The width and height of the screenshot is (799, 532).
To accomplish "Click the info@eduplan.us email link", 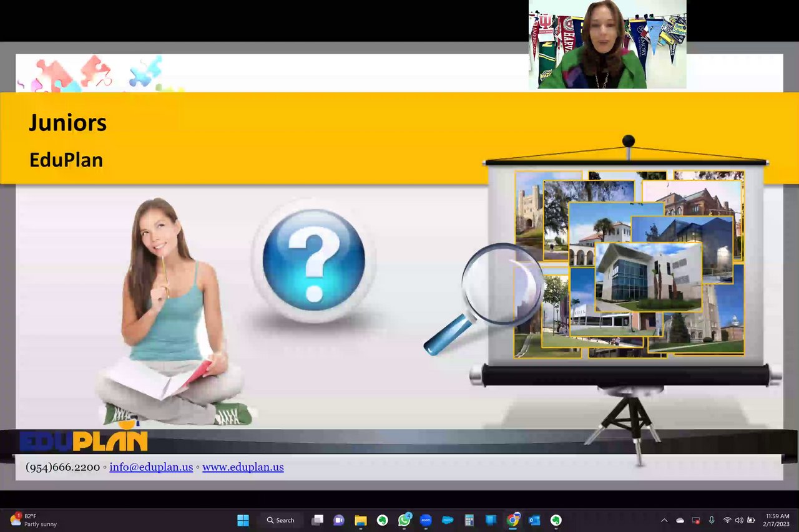I will pos(151,467).
